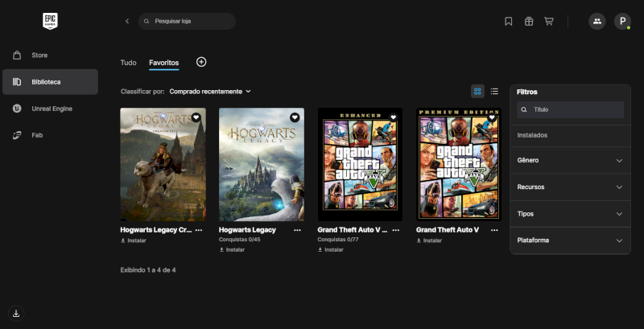Install Grand Theft Auto V Premium
The width and height of the screenshot is (644, 329).
429,241
